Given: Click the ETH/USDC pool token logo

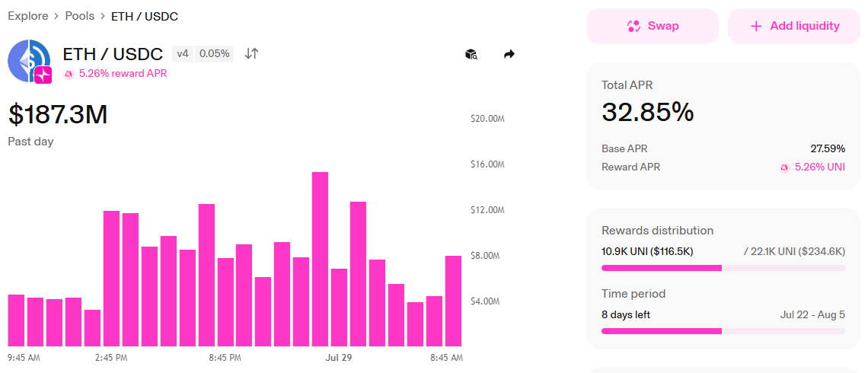Looking at the screenshot, I should [28, 61].
